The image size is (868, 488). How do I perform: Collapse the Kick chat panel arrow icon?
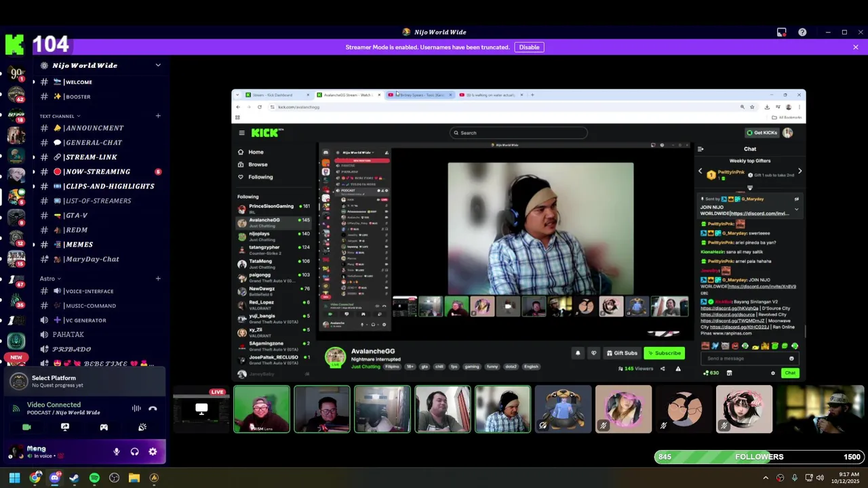pos(701,149)
